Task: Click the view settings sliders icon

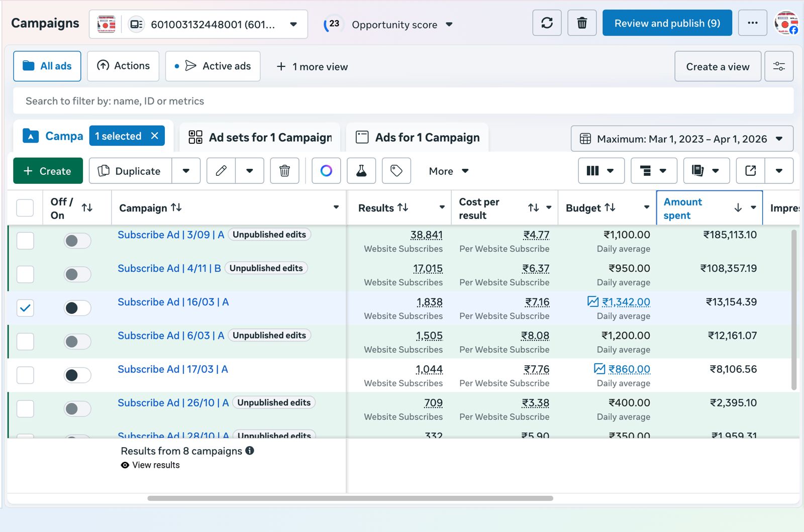Action: coord(779,66)
